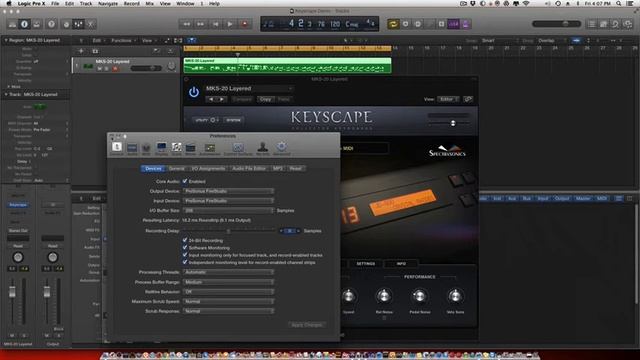Toggle input monitoring for focused track checkbox
The width and height of the screenshot is (640, 360).
pos(185,255)
